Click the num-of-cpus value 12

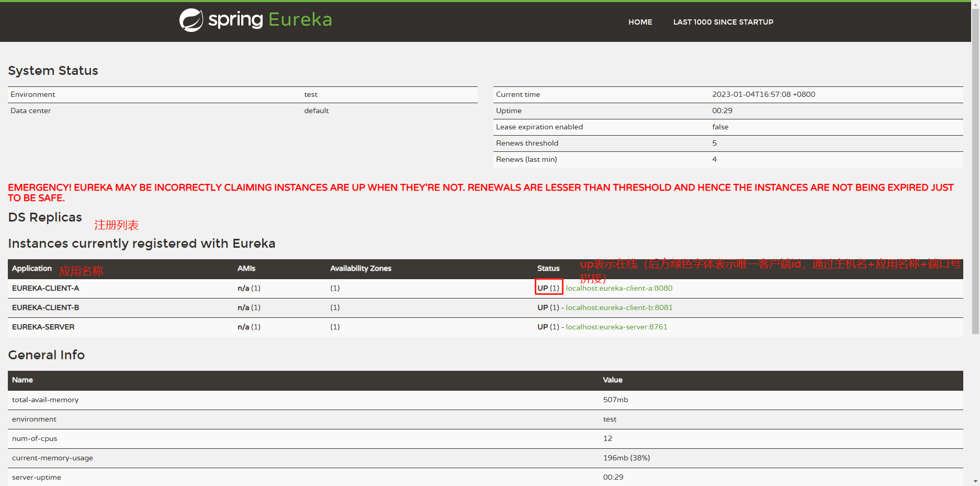pyautogui.click(x=607, y=438)
